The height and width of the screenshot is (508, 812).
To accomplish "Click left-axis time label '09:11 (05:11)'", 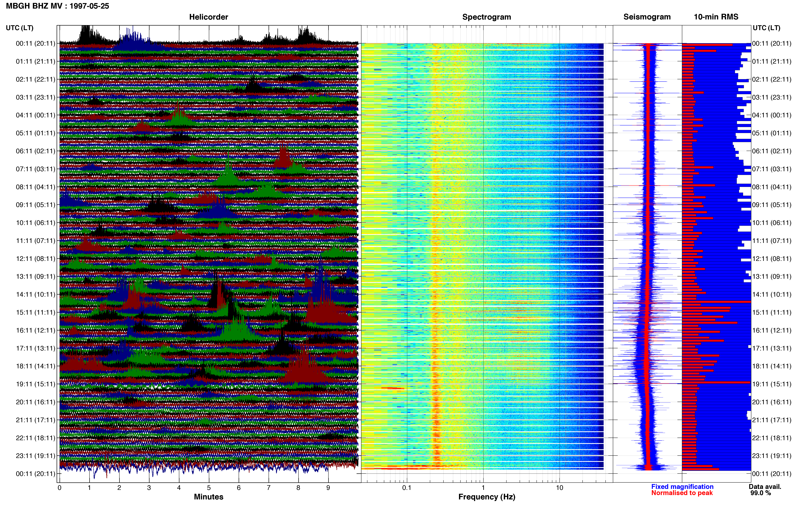I will (x=35, y=205).
